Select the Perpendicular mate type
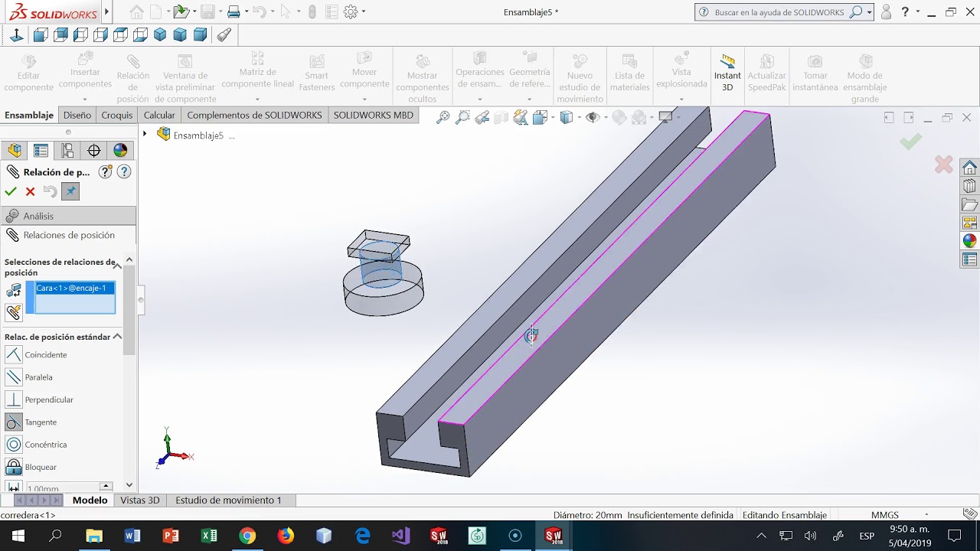The image size is (980, 551). 39,399
